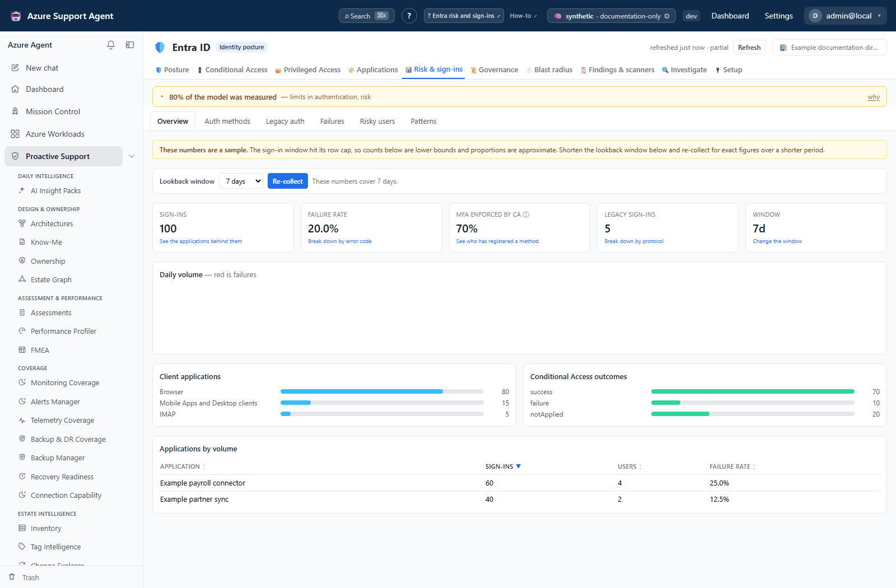Open Monitoring Coverage in the sidebar
The image size is (896, 588).
coord(65,382)
